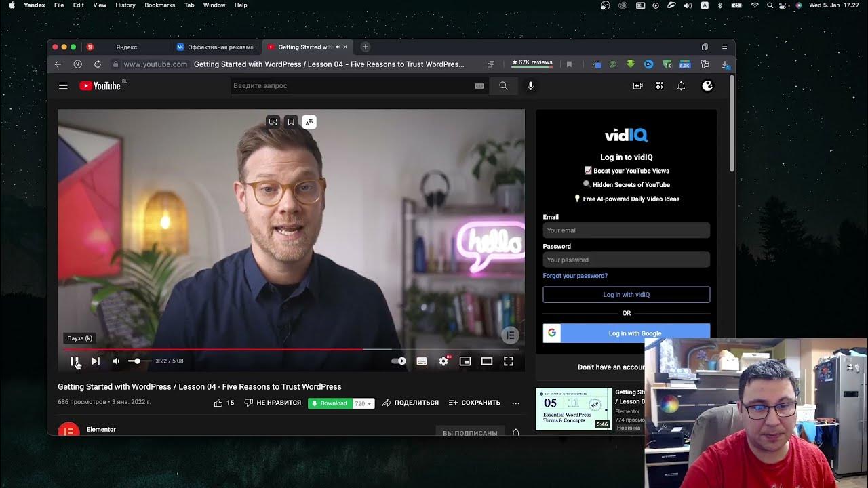This screenshot has width=868, height=488.
Task: Click СОХРАНИТЬ save to playlist
Action: 475,403
